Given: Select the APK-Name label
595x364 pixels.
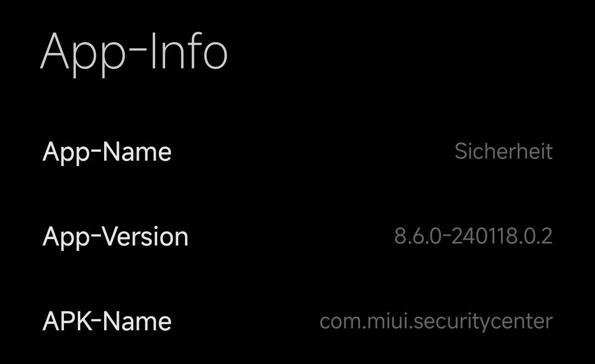Looking at the screenshot, I should (107, 321).
